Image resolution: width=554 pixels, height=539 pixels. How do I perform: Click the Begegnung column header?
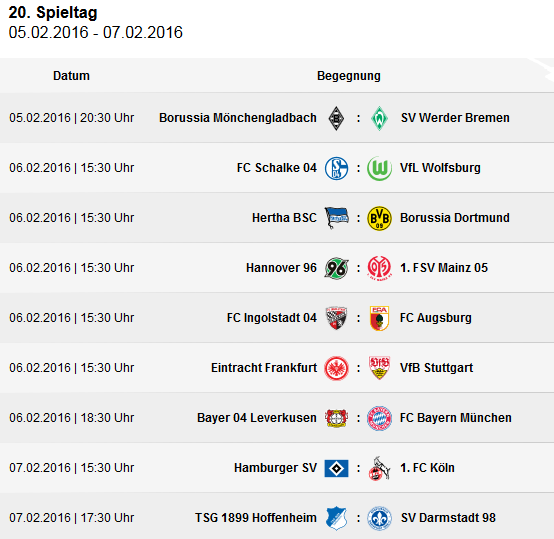pos(349,76)
